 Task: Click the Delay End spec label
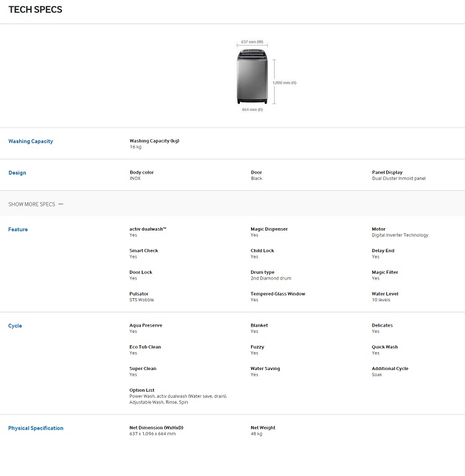click(383, 251)
